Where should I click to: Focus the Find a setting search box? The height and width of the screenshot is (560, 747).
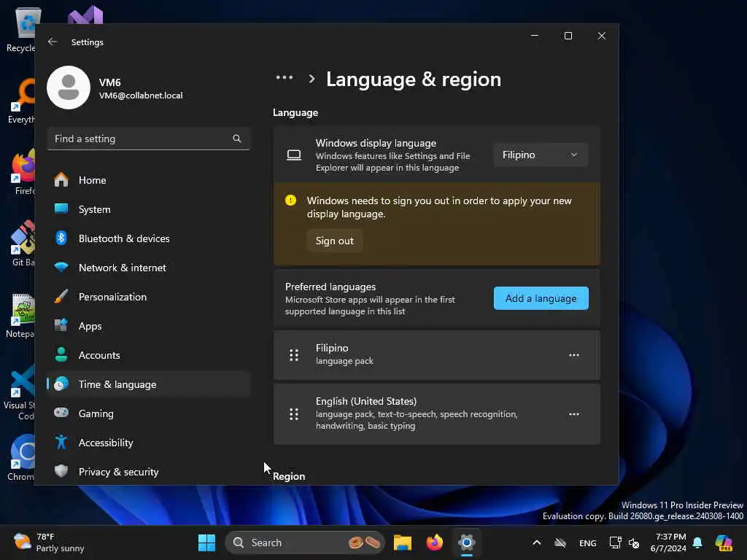(149, 139)
